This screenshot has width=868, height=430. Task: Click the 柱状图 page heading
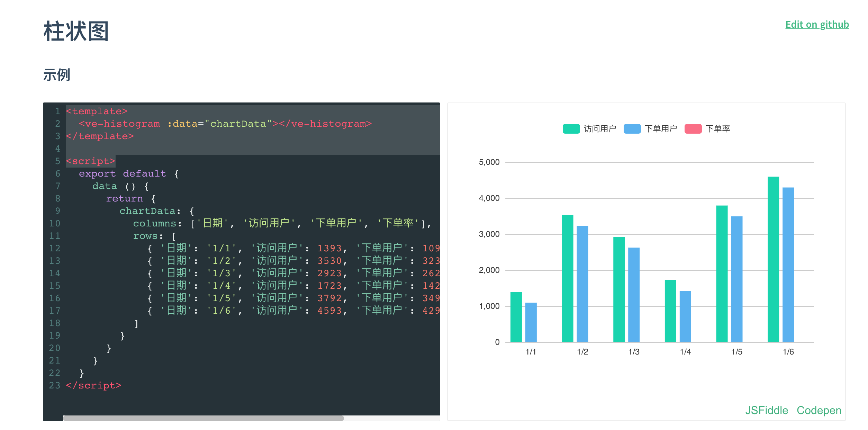[76, 31]
